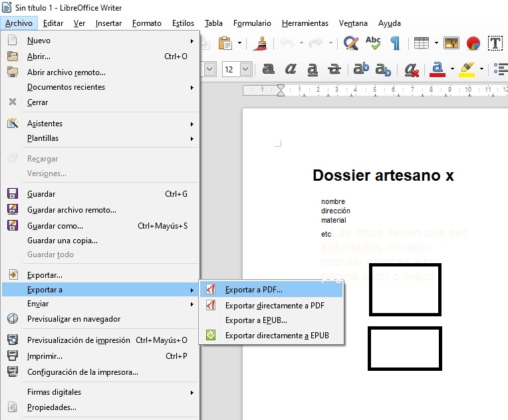Image resolution: width=508 pixels, height=420 pixels.
Task: Run the Abc spelling check icon
Action: [373, 43]
